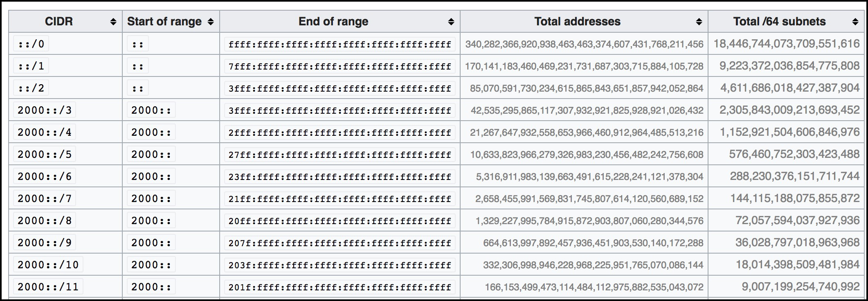Click sort arrows for Total /64 subnets

[x=855, y=22]
